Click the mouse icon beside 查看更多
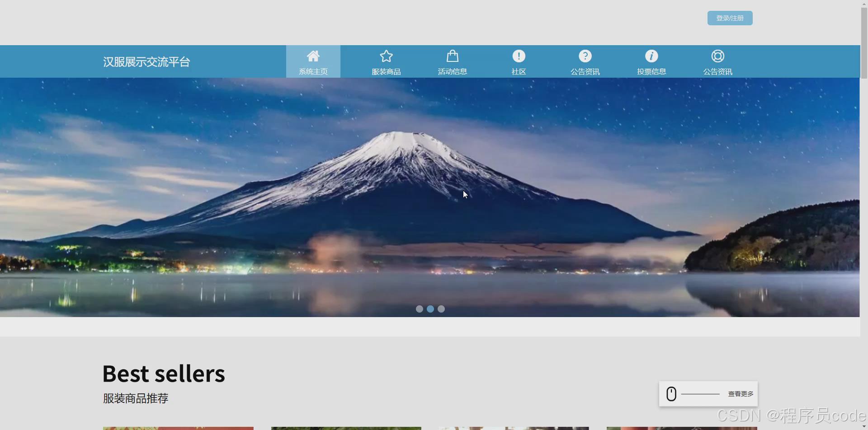The image size is (868, 430). 671,394
